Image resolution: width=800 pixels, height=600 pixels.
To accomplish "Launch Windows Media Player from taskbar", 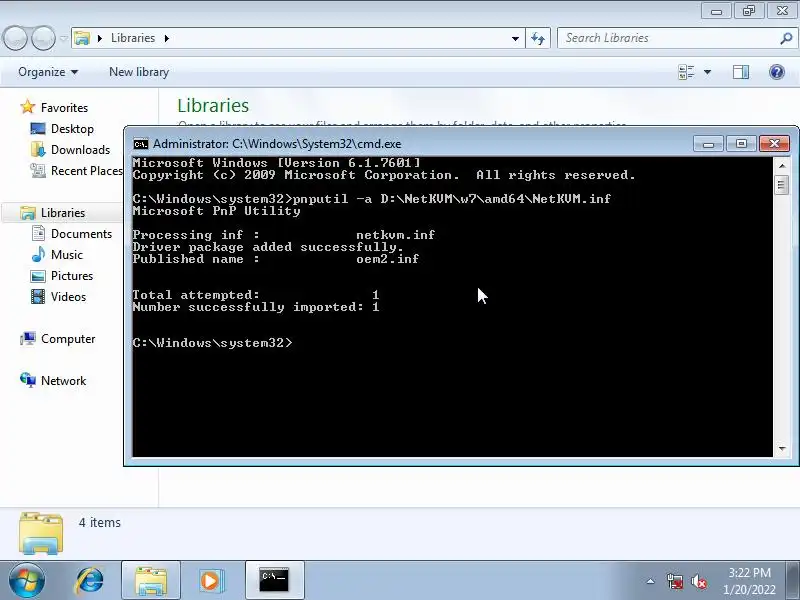I will pyautogui.click(x=211, y=580).
